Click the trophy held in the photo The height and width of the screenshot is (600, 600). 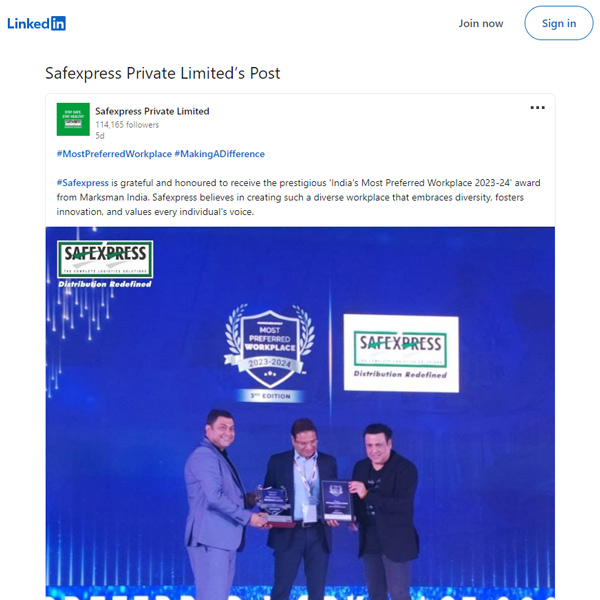[x=274, y=504]
